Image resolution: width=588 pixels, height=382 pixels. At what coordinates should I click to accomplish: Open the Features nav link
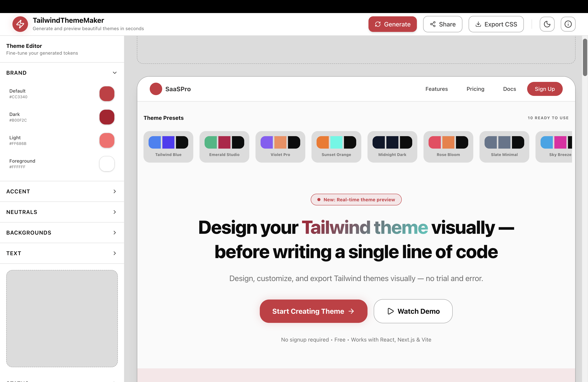click(x=436, y=89)
